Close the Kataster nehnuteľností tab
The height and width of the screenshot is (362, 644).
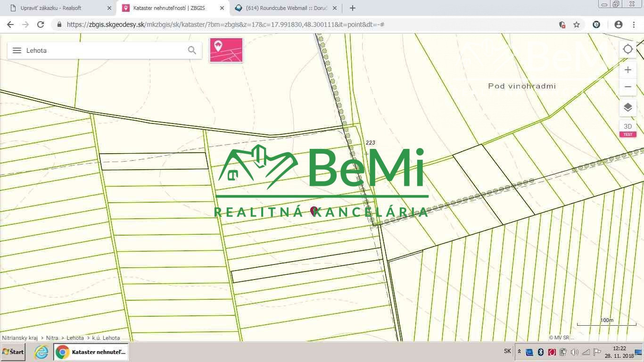click(x=222, y=8)
